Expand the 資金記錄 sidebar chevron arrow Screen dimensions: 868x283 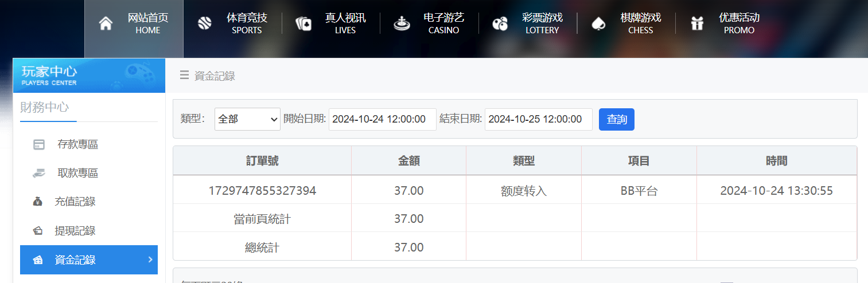150,260
